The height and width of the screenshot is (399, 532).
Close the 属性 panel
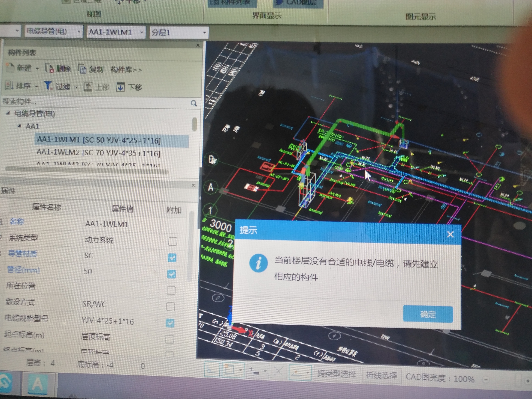pyautogui.click(x=193, y=185)
